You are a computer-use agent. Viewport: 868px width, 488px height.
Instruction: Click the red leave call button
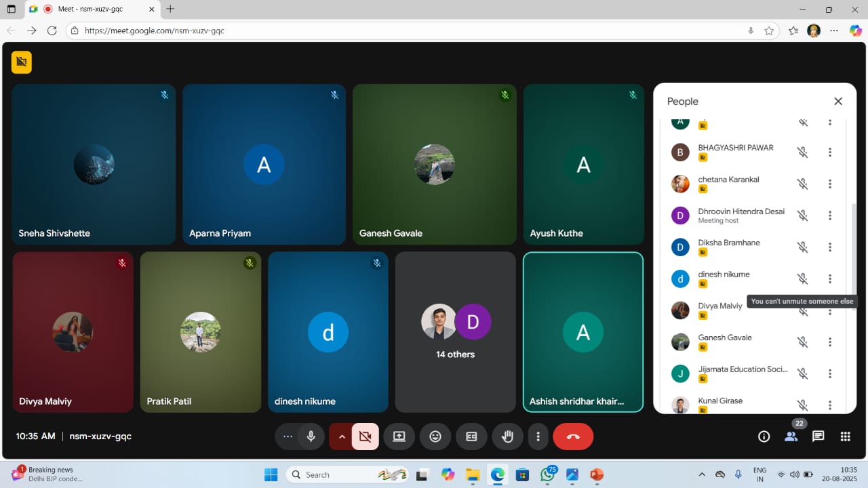tap(573, 436)
